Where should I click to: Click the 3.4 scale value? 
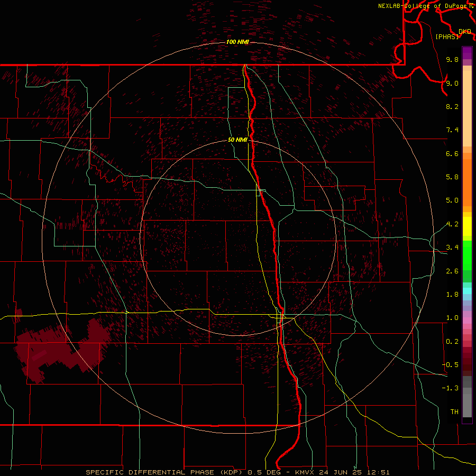[452, 248]
